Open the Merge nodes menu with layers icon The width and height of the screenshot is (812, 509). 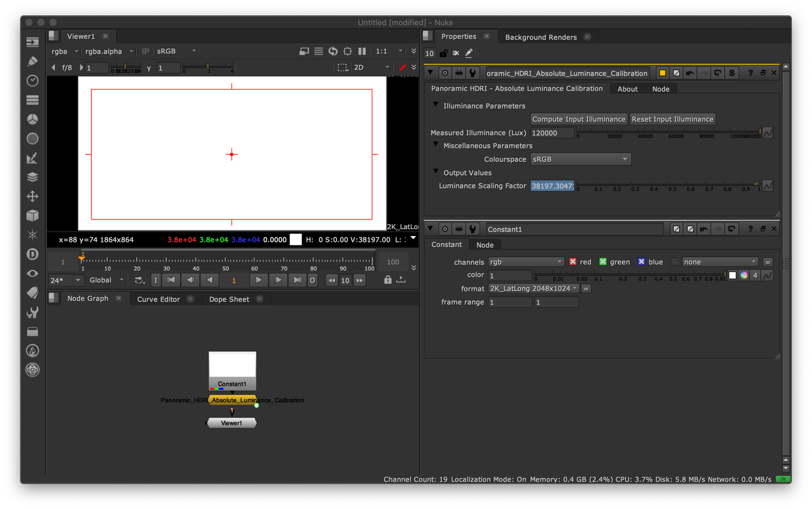(32, 177)
